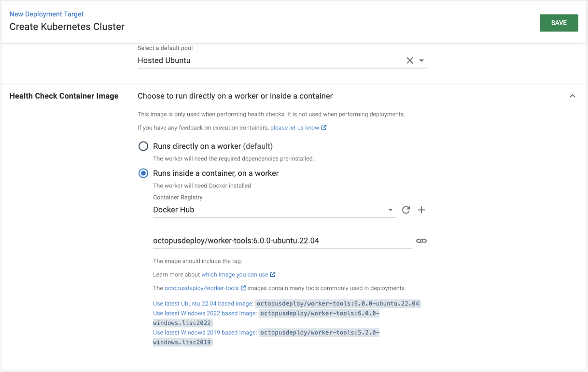Use latest Ubuntu 22.04 based image
Screen dimensions: 588x372
tap(203, 303)
